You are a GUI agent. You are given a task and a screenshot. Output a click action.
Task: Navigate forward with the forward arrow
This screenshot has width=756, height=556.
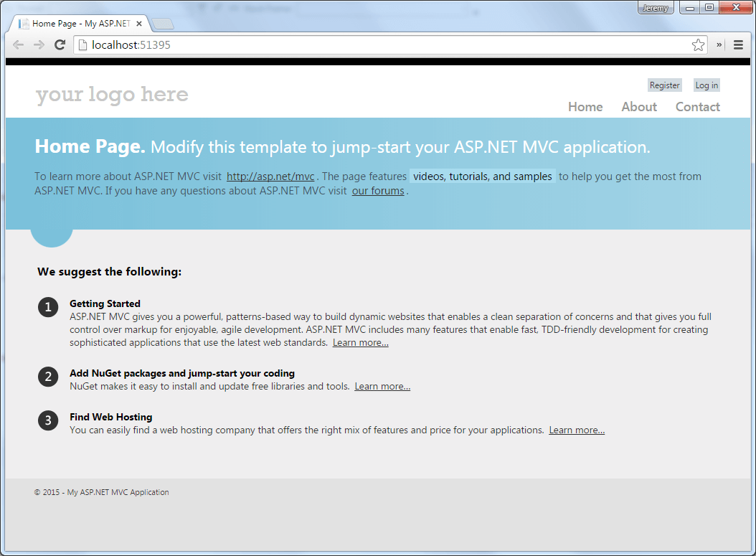click(x=39, y=44)
